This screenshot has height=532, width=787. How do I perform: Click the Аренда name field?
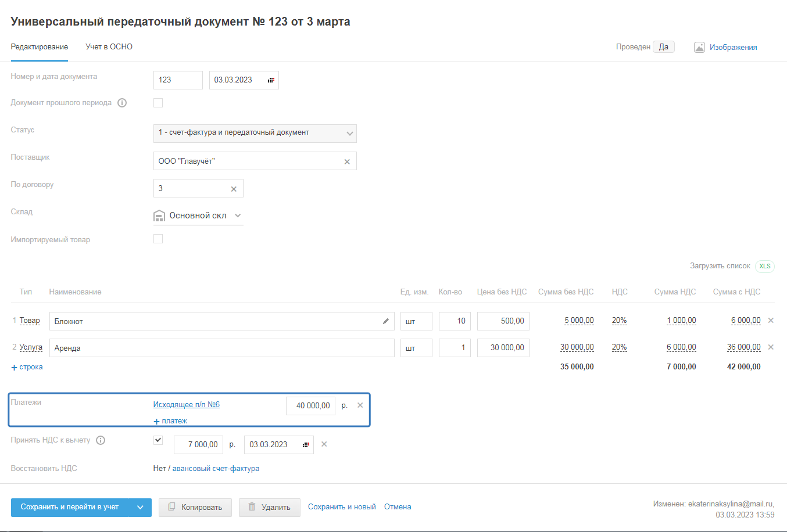(222, 348)
